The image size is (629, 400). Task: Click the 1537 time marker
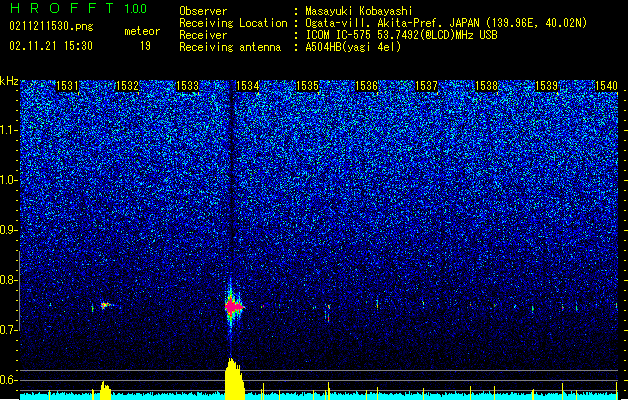point(426,86)
